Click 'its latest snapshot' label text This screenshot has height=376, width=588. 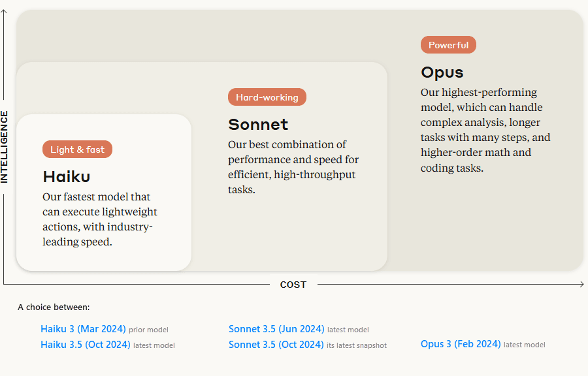tap(357, 345)
